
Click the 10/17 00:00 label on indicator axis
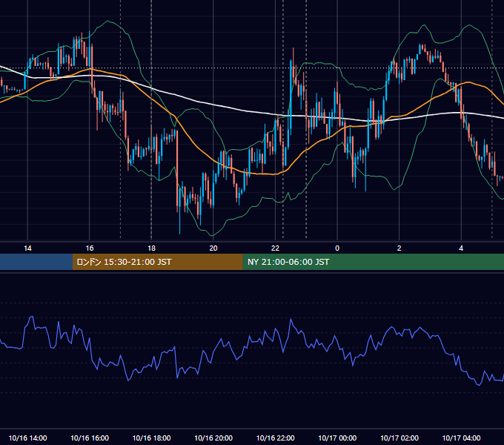pyautogui.click(x=337, y=438)
